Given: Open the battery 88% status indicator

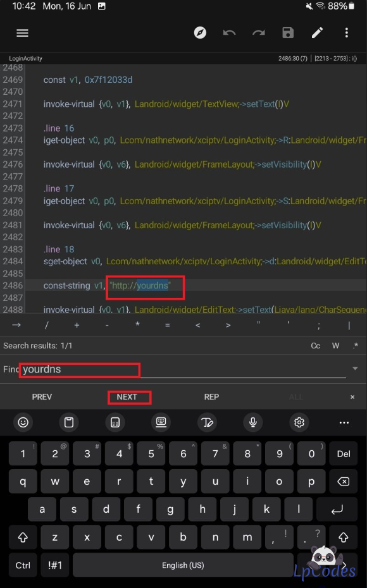Looking at the screenshot, I should (340, 6).
